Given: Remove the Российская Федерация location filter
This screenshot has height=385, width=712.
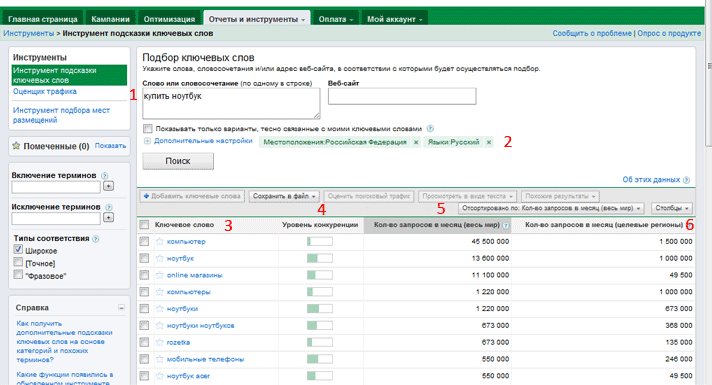Looking at the screenshot, I should [x=416, y=142].
